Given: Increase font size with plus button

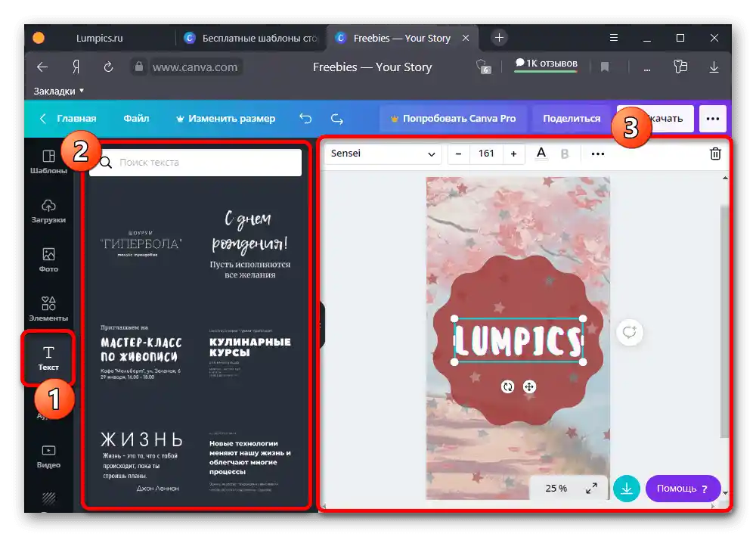Looking at the screenshot, I should (513, 154).
